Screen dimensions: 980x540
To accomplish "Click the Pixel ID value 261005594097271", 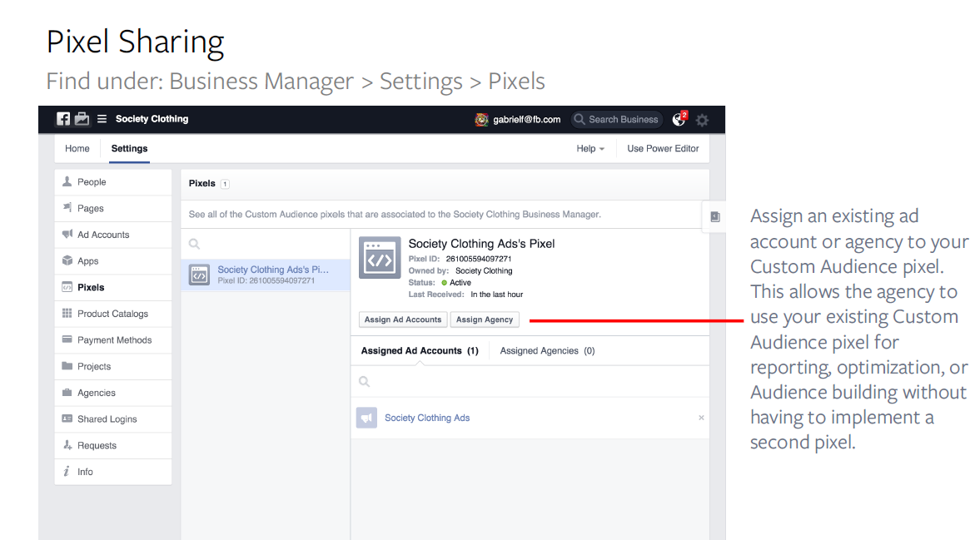I will (x=479, y=259).
